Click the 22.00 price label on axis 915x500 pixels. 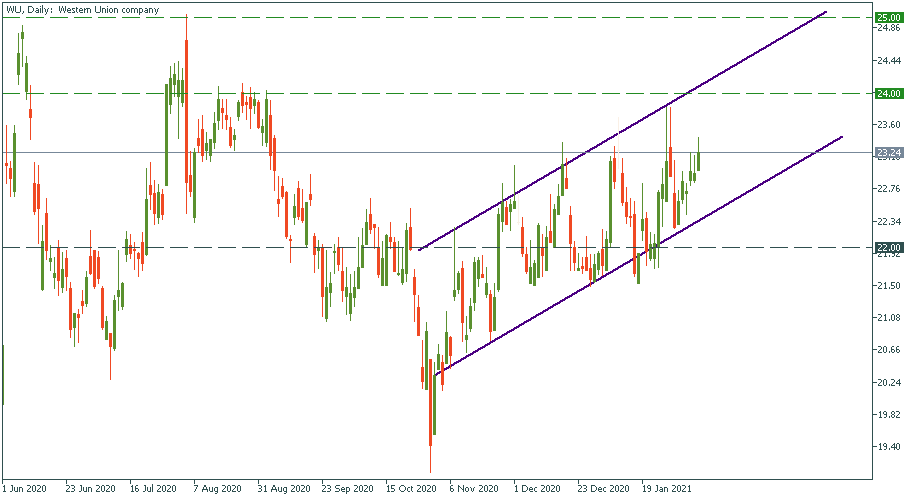[889, 247]
